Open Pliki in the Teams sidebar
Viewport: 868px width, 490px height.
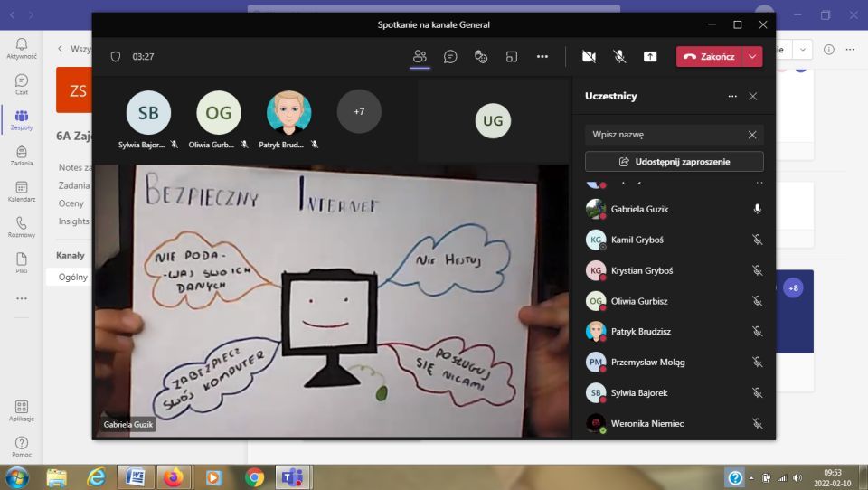pyautogui.click(x=22, y=261)
